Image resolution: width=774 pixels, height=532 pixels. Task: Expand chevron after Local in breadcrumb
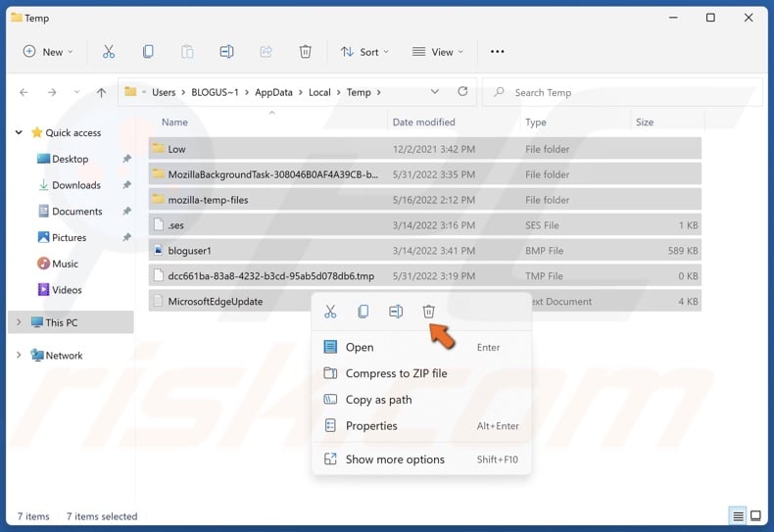(339, 92)
